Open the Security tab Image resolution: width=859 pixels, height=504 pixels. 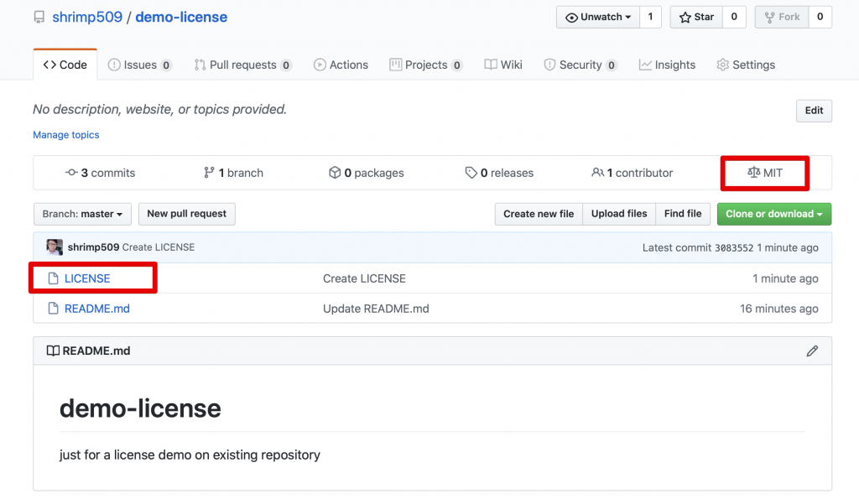click(580, 65)
